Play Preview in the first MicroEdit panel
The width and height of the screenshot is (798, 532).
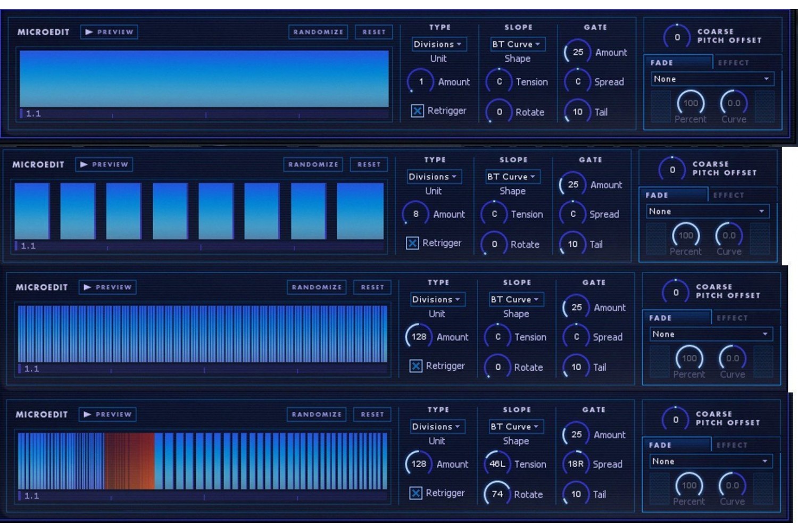(110, 32)
